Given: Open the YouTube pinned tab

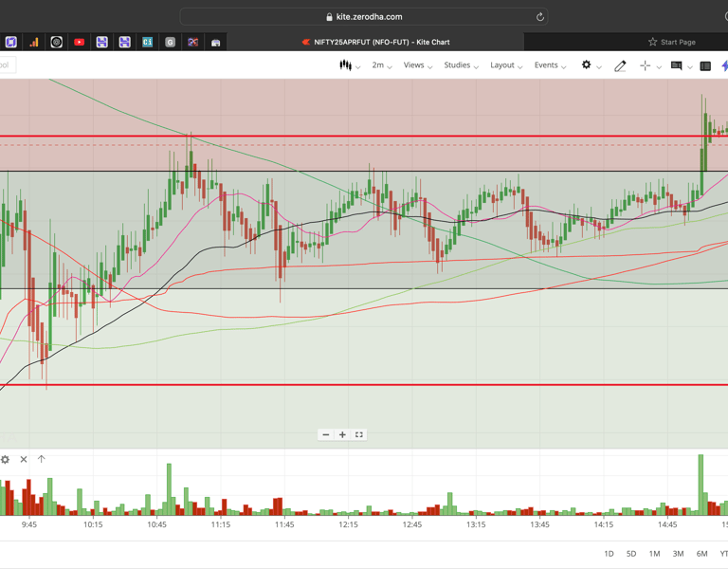Looking at the screenshot, I should click(79, 43).
